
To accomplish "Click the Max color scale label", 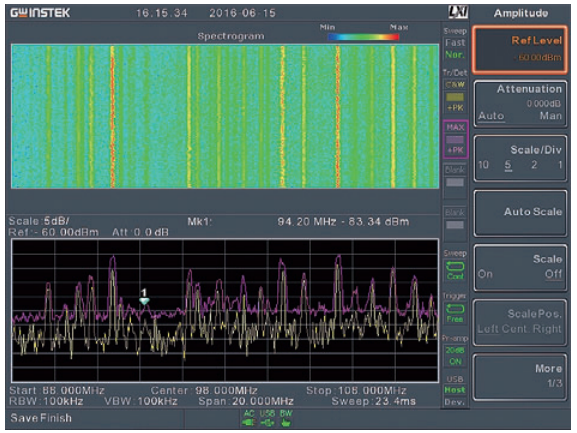I will (x=399, y=27).
